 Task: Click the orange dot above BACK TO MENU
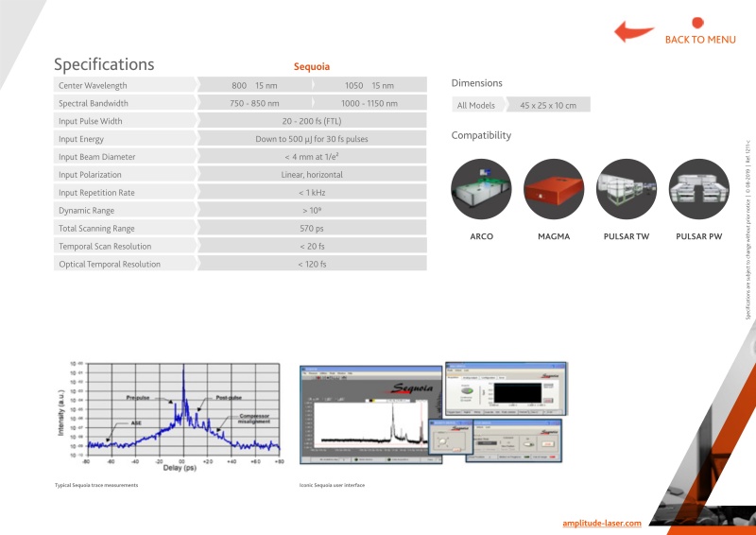pyautogui.click(x=698, y=23)
